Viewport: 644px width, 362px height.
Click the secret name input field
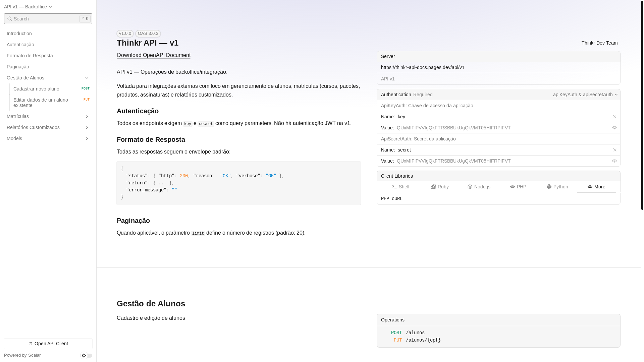504,150
